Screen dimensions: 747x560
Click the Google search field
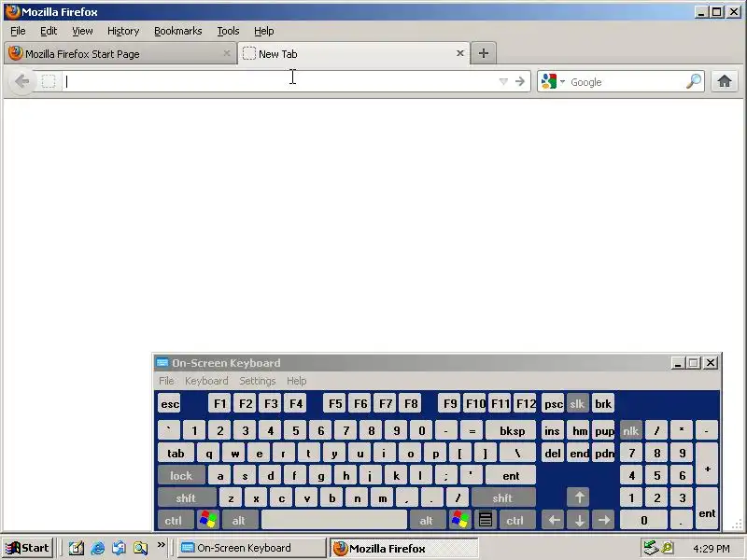click(x=627, y=82)
